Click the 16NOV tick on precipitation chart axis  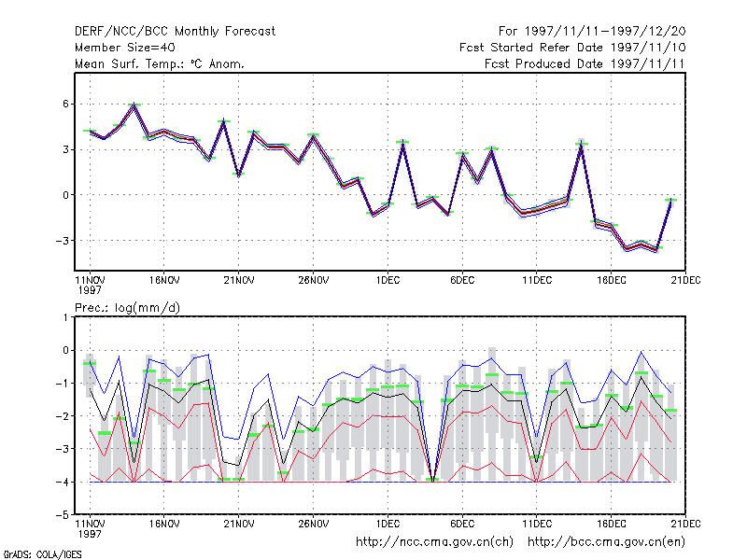pyautogui.click(x=164, y=524)
